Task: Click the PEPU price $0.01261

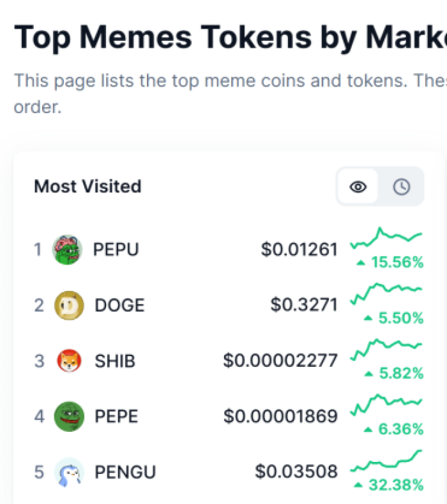Action: click(299, 249)
